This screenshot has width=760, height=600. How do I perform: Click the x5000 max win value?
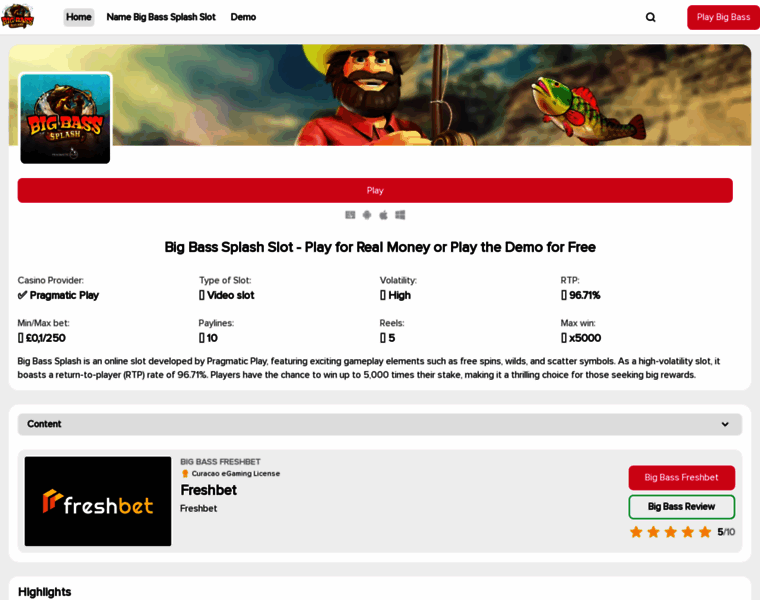point(585,338)
